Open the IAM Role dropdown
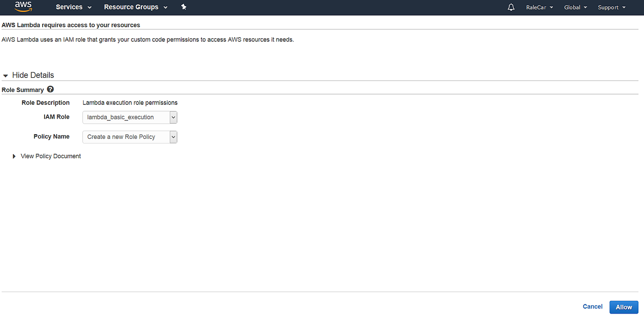Image resolution: width=644 pixels, height=321 pixels. point(130,117)
